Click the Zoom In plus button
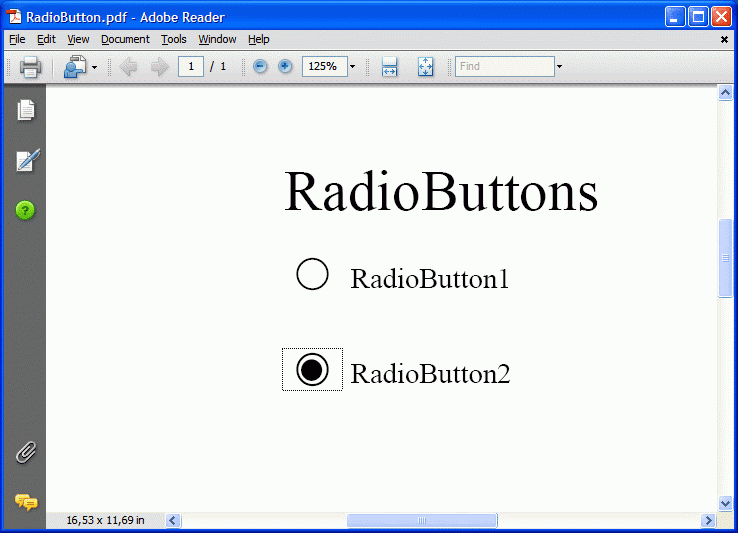Screen dimensions: 738x533 [x=284, y=66]
